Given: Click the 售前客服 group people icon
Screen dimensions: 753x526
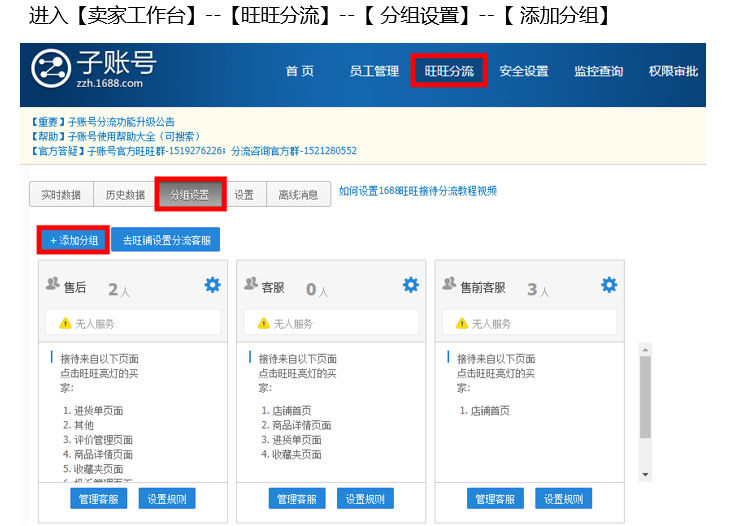Looking at the screenshot, I should point(449,286).
